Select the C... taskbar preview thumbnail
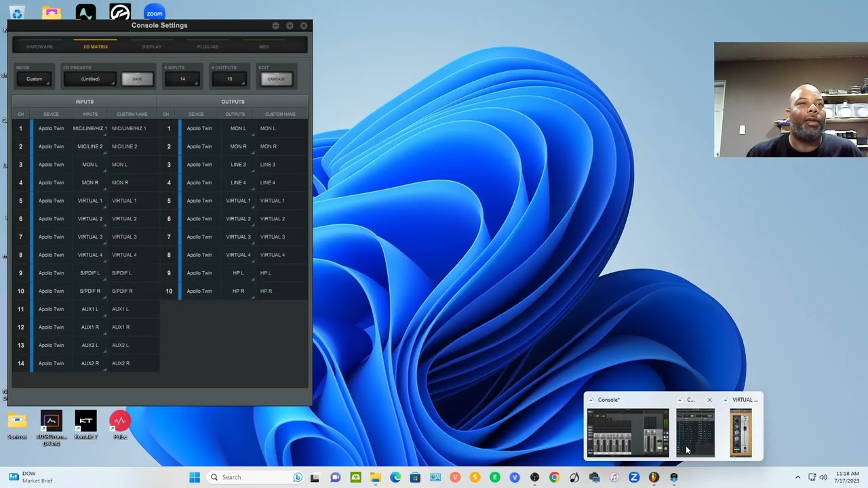868x488 pixels. click(x=695, y=432)
